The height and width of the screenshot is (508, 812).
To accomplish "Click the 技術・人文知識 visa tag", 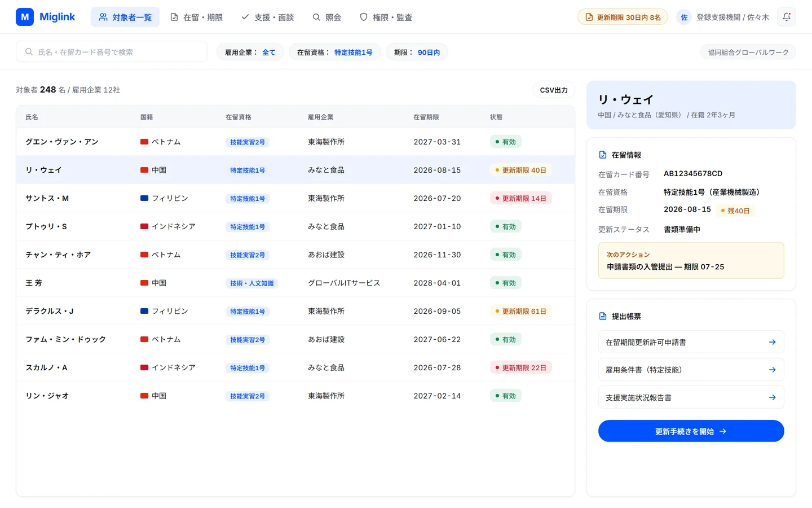I will point(251,283).
